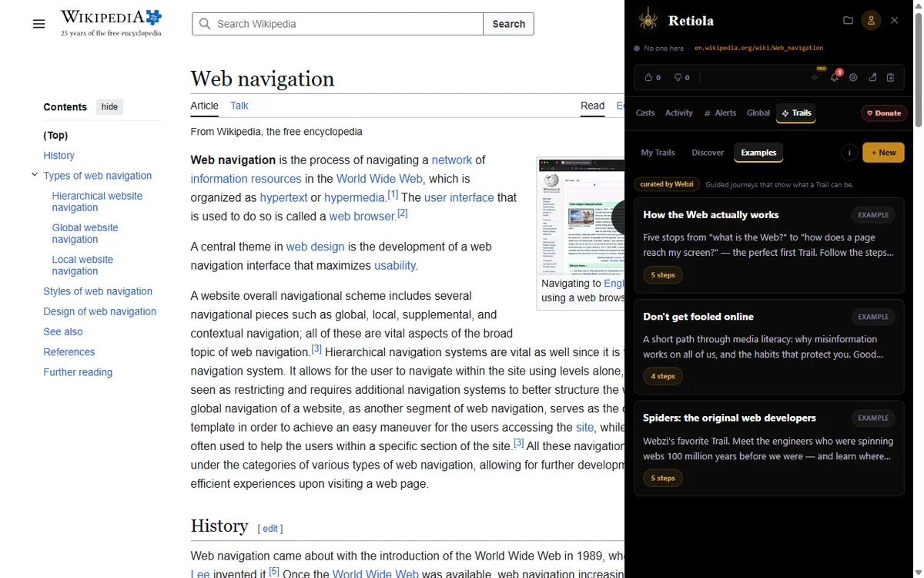The image size is (924, 578).
Task: Follow the "usability" link
Action: pyautogui.click(x=396, y=265)
